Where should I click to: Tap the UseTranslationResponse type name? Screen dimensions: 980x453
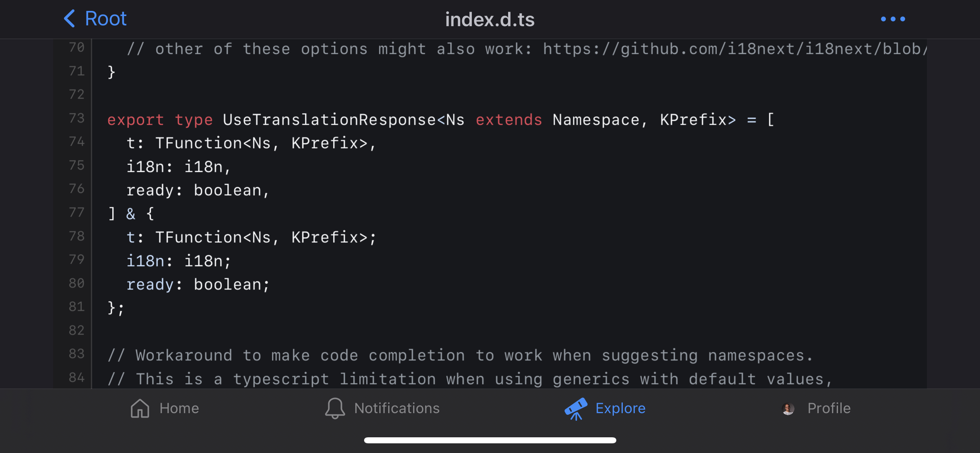point(329,120)
